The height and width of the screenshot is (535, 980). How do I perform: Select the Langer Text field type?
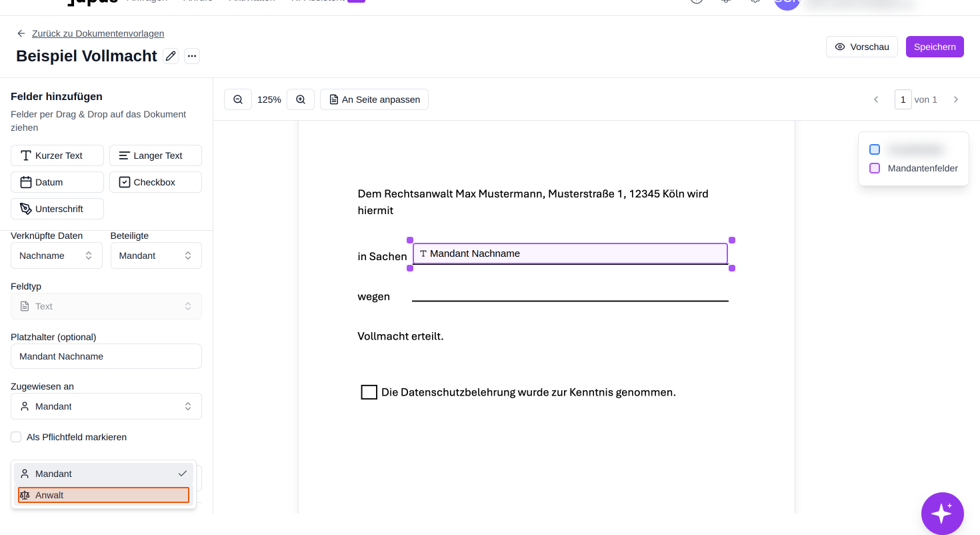pos(155,155)
